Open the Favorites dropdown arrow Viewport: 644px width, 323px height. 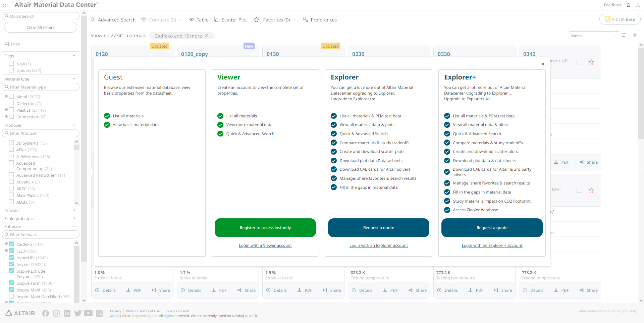295,20
